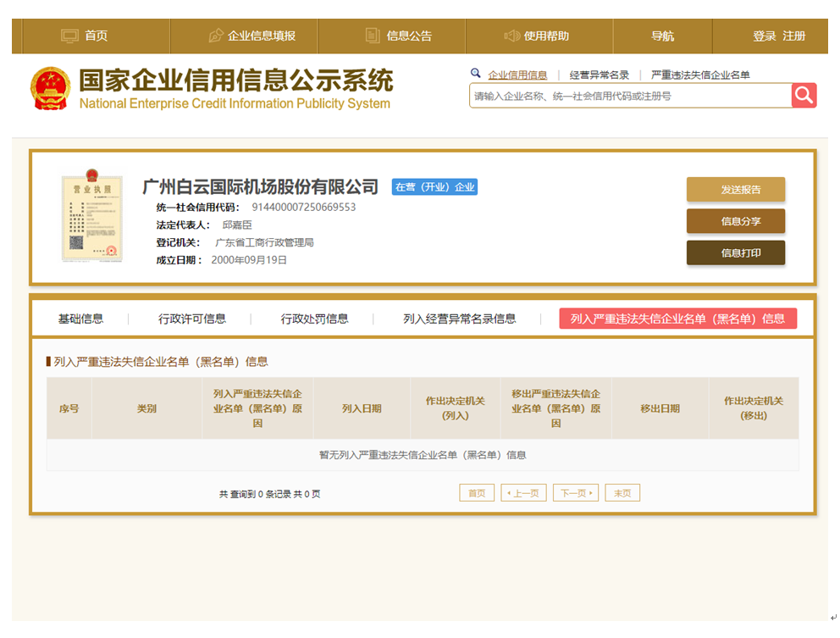Click the 发送报告 button
840x638 pixels.
[x=736, y=189]
